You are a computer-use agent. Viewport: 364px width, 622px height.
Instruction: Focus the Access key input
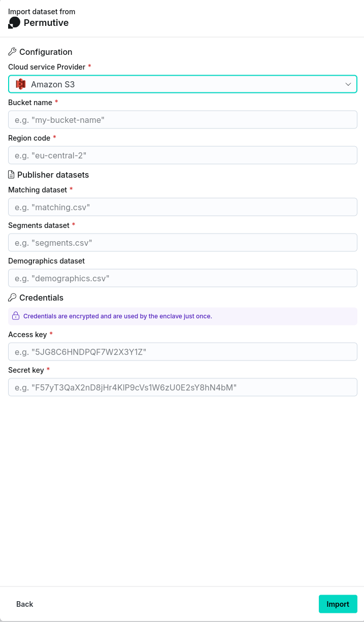183,352
